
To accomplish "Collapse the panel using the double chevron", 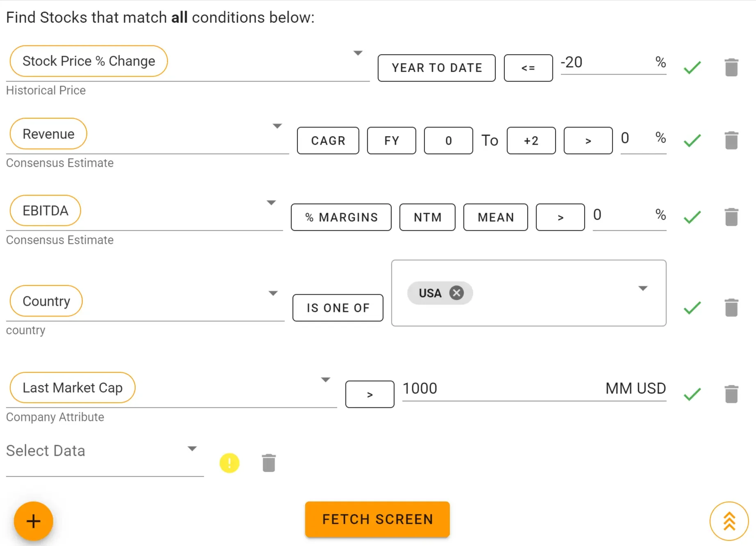I will click(x=729, y=521).
